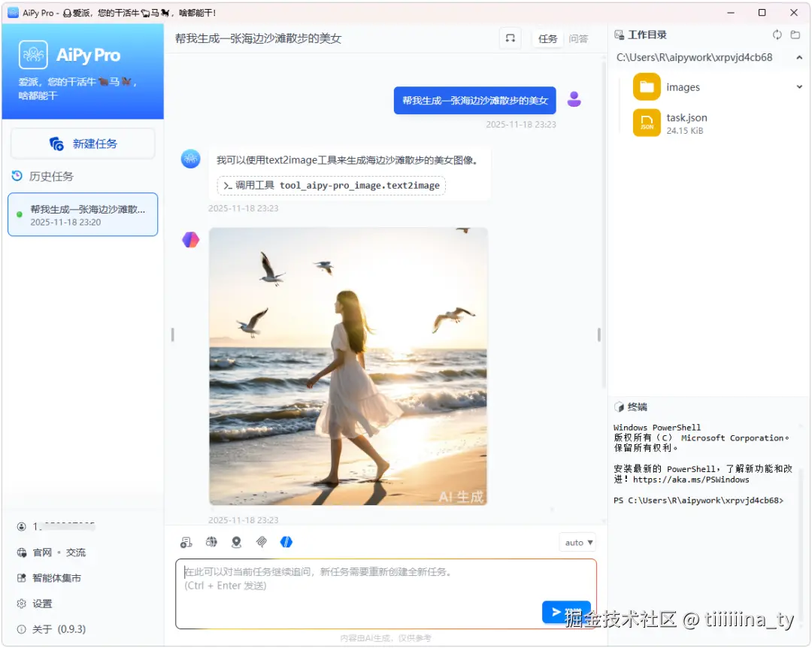This screenshot has width=812, height=648.
Task: Click the fullscreen icon above the chat
Action: (510, 38)
